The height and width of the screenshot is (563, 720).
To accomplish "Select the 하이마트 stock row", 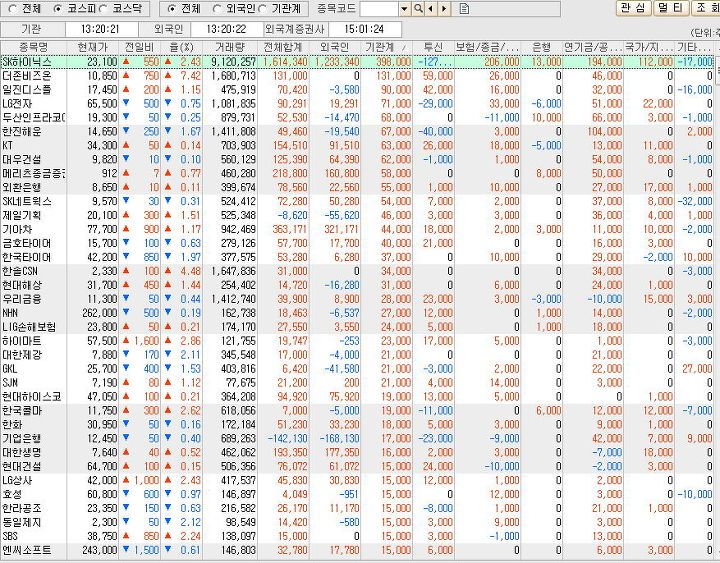I will point(357,341).
